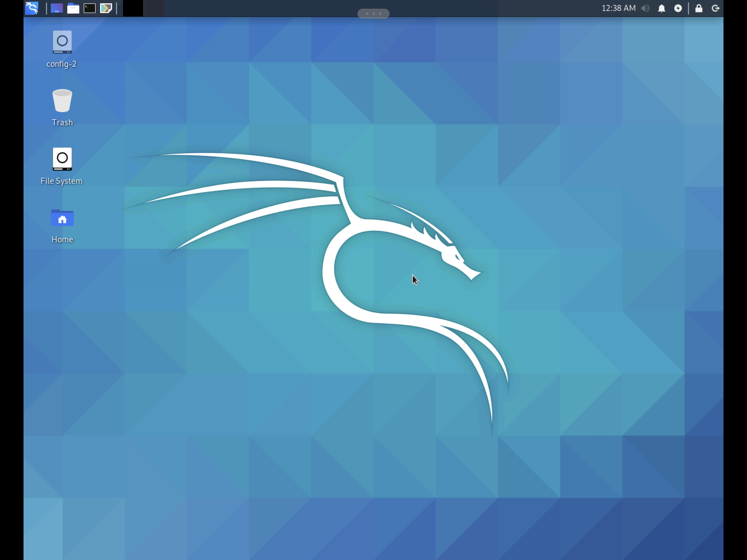This screenshot has width=747, height=560.
Task: Click the volume speaker icon
Action: pos(645,8)
